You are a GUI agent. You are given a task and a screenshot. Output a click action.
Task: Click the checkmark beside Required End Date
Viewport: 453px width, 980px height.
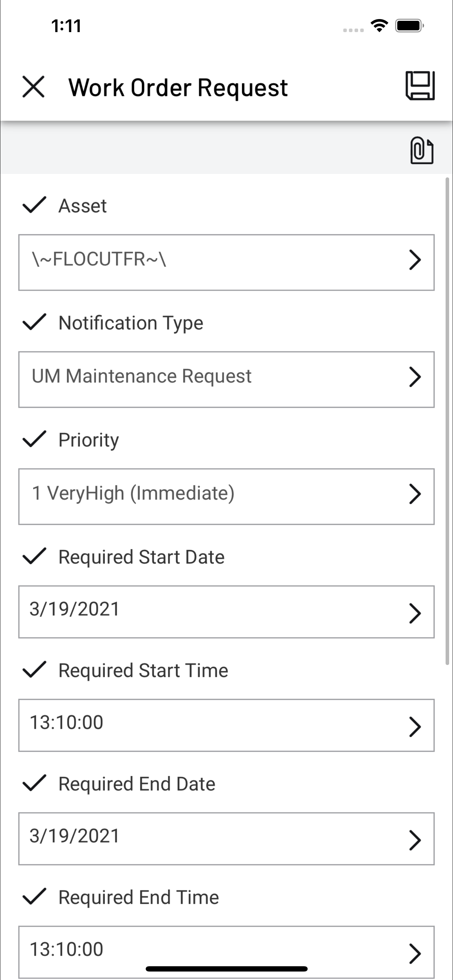tap(34, 783)
